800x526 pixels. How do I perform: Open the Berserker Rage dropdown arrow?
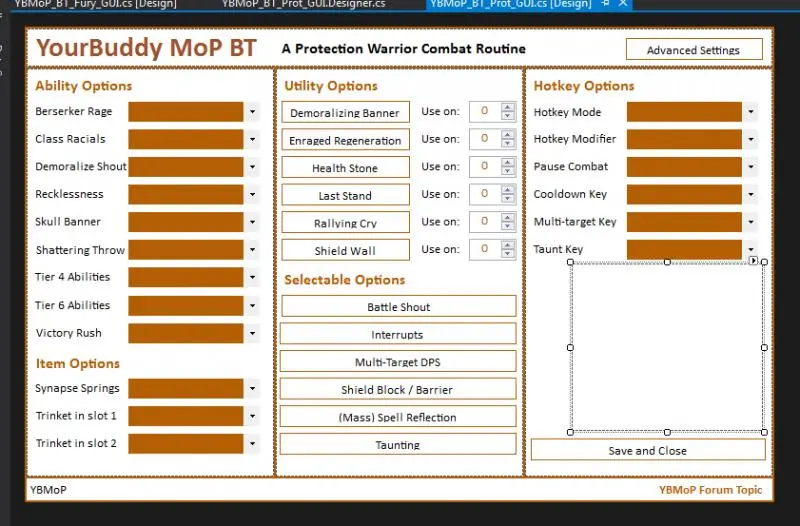coord(253,112)
